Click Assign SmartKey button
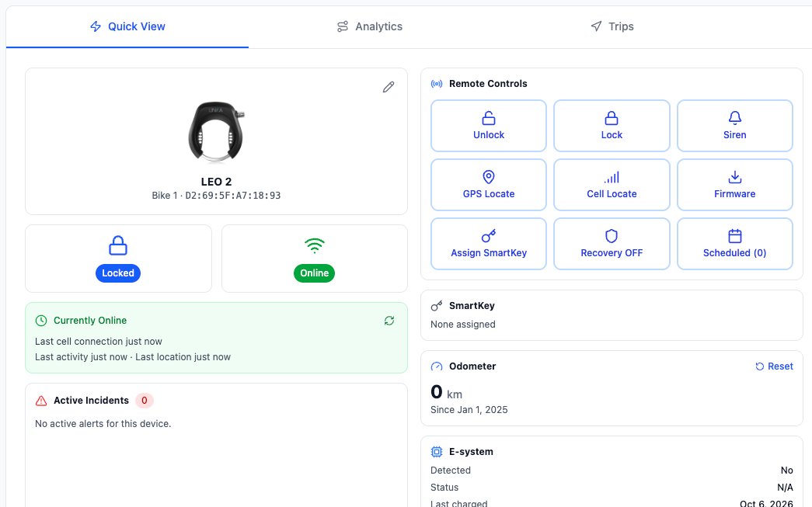The height and width of the screenshot is (507, 812). pyautogui.click(x=488, y=244)
